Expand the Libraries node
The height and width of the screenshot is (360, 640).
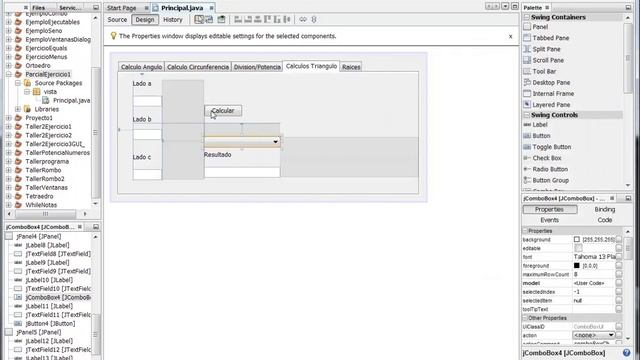click(18, 109)
